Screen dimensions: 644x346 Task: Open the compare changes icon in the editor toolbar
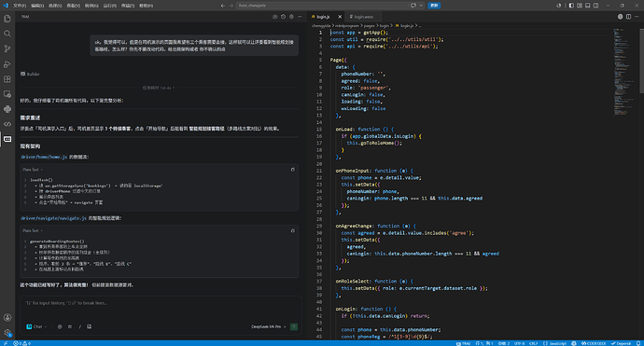(620, 17)
